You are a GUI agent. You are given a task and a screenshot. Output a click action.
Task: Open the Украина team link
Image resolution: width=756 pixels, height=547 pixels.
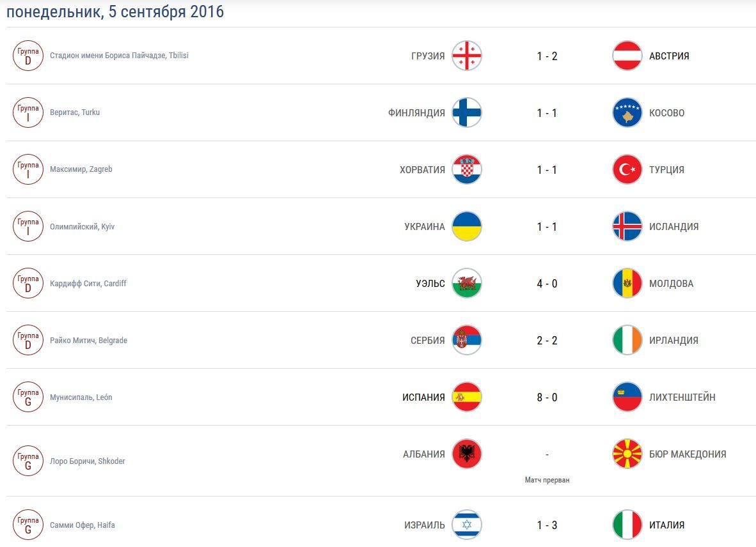click(424, 226)
